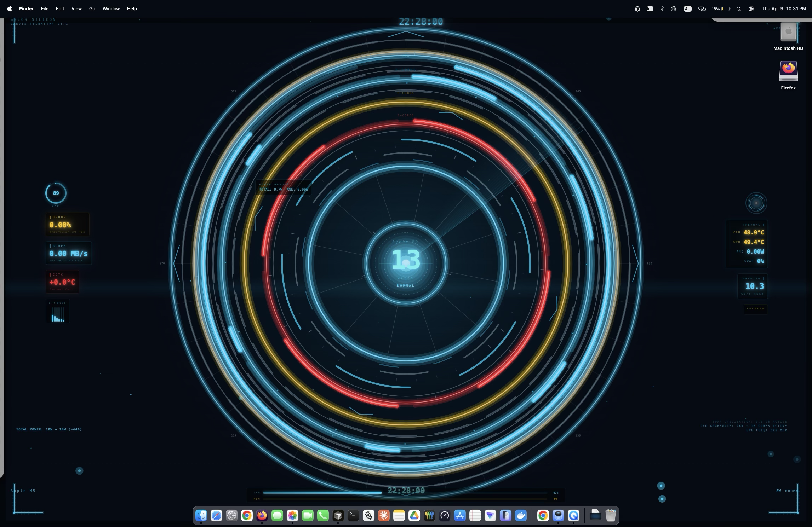
Task: Start FaceTime from the Dock
Action: pyautogui.click(x=308, y=516)
